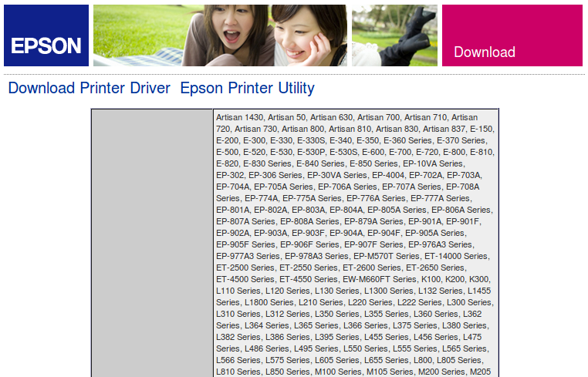The image size is (588, 377).
Task: Click the K100 model text
Action: click(x=431, y=279)
